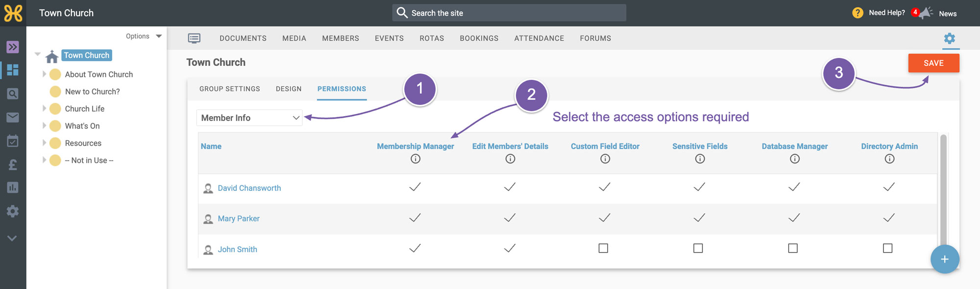
Task: Open the Attendance menu
Action: click(x=539, y=38)
